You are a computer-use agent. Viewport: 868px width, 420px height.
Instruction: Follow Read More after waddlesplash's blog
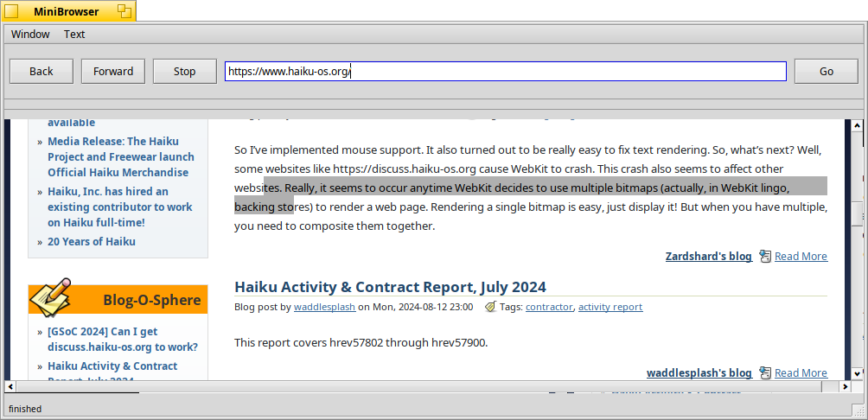[801, 373]
